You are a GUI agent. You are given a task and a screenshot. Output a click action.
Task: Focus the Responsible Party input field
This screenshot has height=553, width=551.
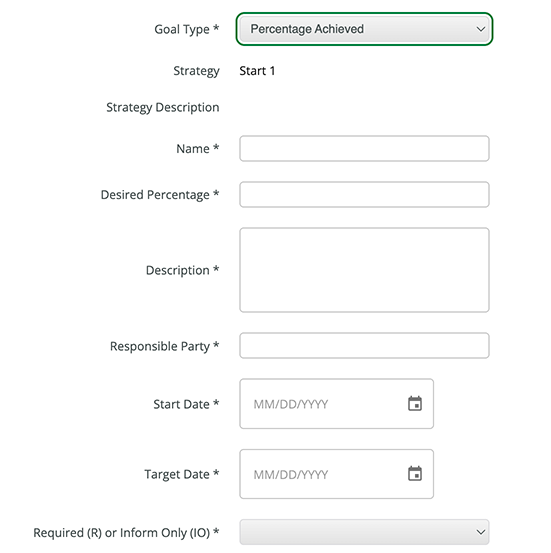click(x=364, y=346)
